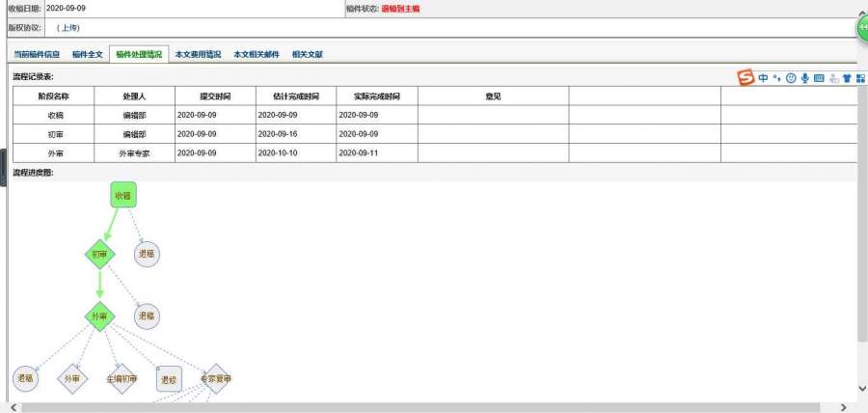This screenshot has height=413, width=868.
Task: Click the 收稿 stage cell in table
Action: [54, 115]
